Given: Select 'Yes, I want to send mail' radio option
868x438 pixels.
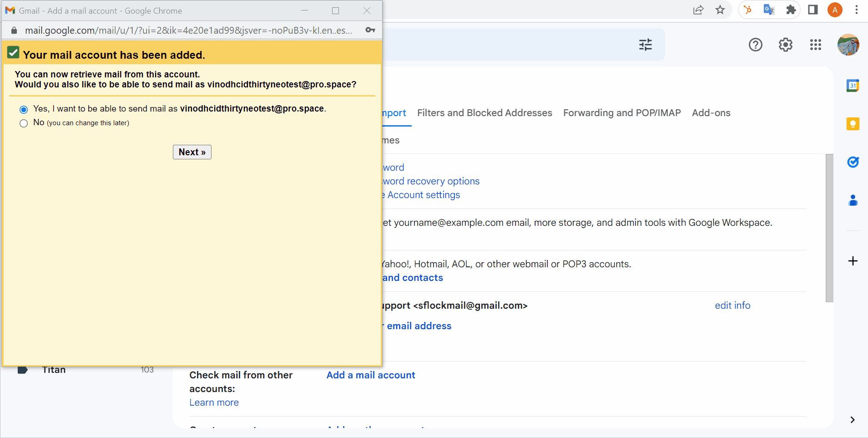Looking at the screenshot, I should tap(24, 109).
